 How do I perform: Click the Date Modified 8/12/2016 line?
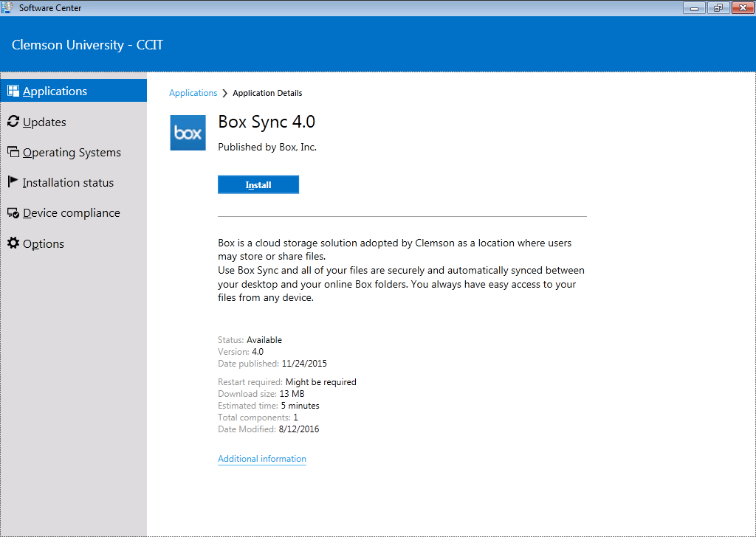[x=269, y=429]
